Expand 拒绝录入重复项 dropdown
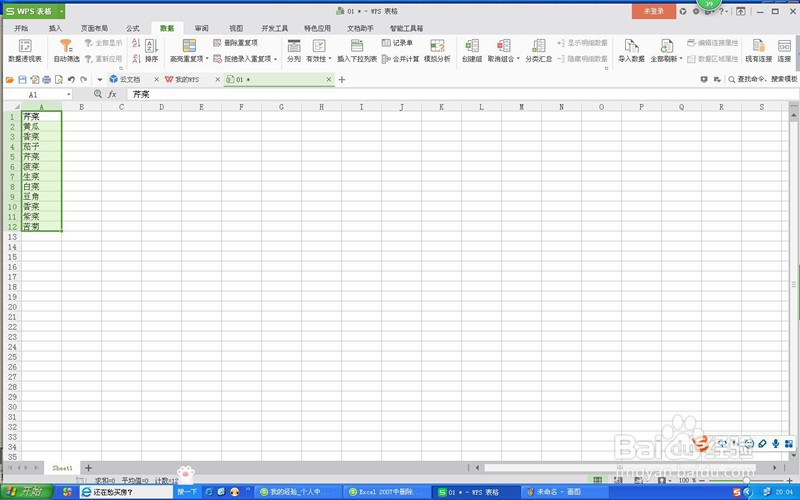This screenshot has height=500, width=800. pyautogui.click(x=276, y=59)
